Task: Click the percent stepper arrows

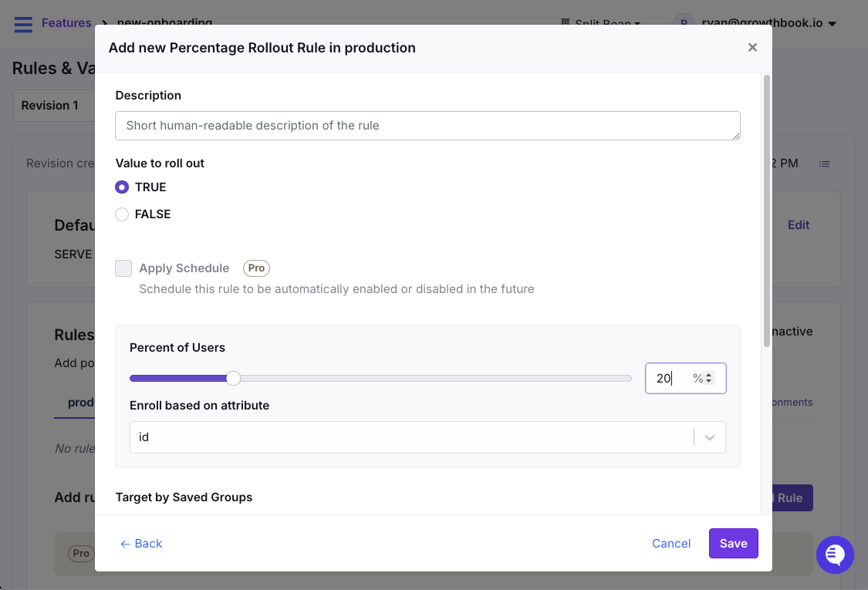Action: click(710, 378)
